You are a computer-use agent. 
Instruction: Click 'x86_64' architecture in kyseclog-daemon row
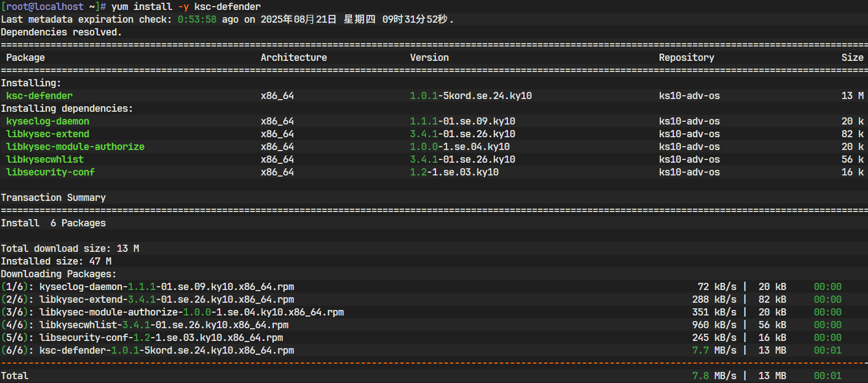point(277,121)
